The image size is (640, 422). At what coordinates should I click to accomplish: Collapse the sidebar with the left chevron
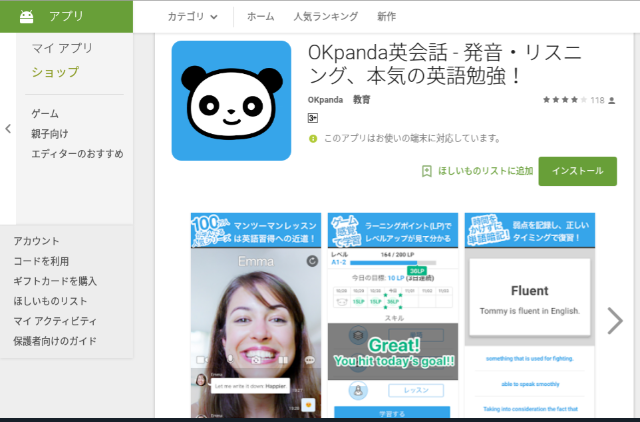8,129
